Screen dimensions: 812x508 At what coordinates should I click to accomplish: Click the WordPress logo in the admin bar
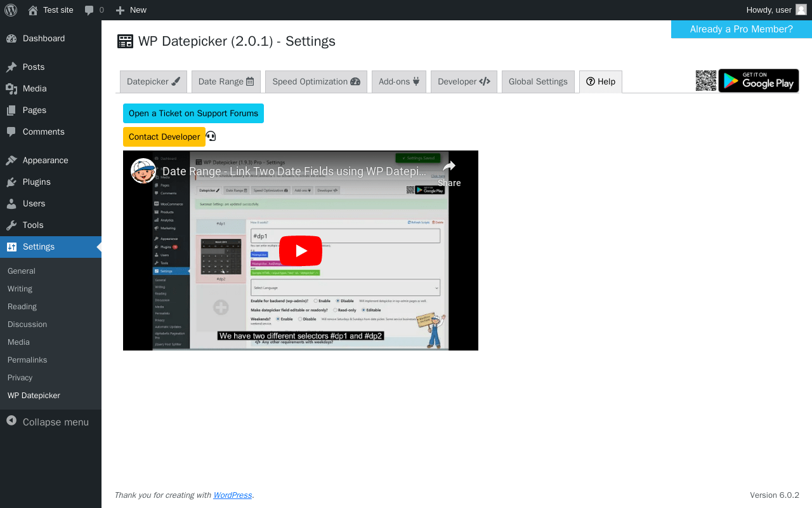[11, 10]
